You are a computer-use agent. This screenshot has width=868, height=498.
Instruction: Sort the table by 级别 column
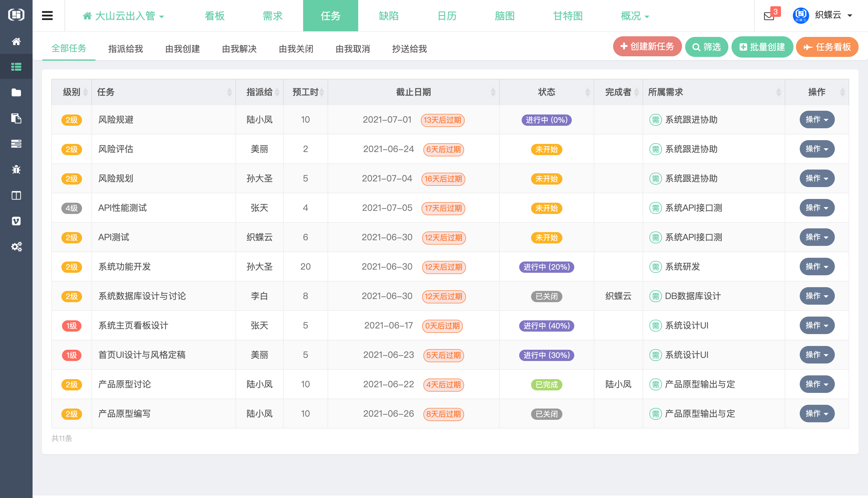71,92
